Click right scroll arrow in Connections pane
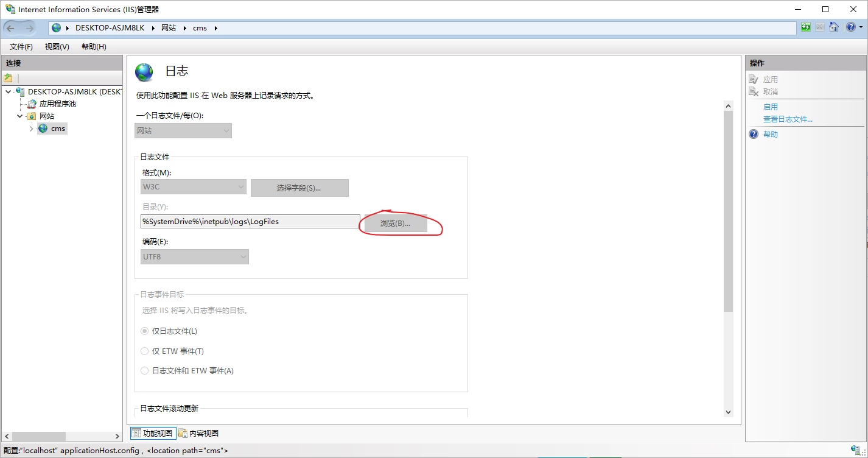 pos(117,436)
